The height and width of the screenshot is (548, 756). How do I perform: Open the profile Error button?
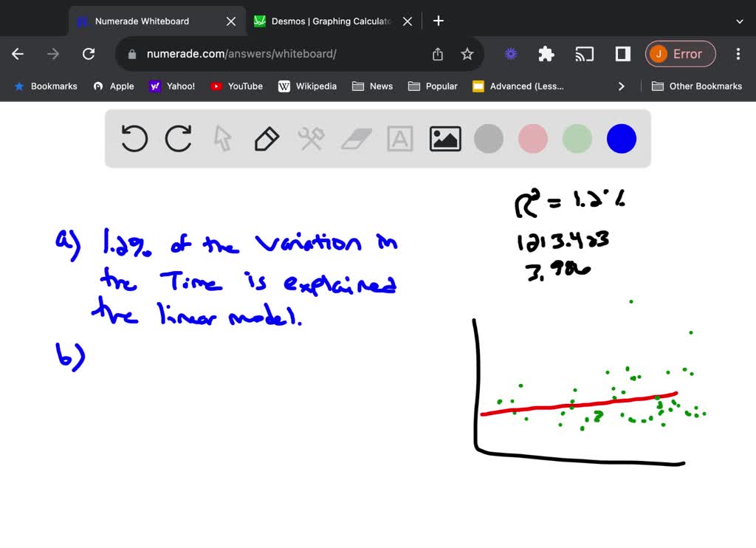pyautogui.click(x=680, y=54)
